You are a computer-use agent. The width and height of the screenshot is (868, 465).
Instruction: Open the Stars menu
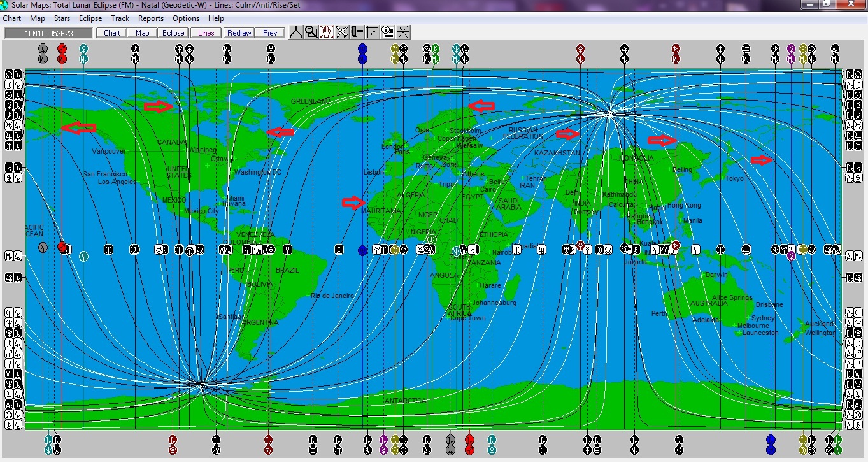pos(62,18)
